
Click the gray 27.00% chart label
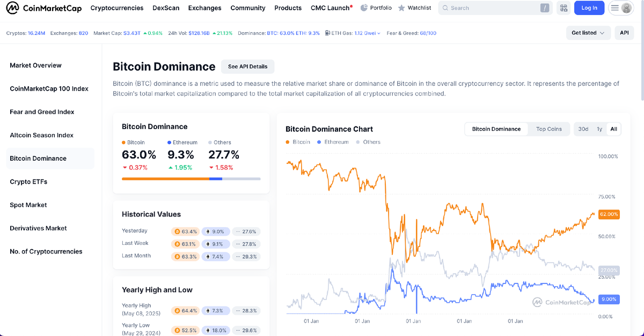[609, 270]
